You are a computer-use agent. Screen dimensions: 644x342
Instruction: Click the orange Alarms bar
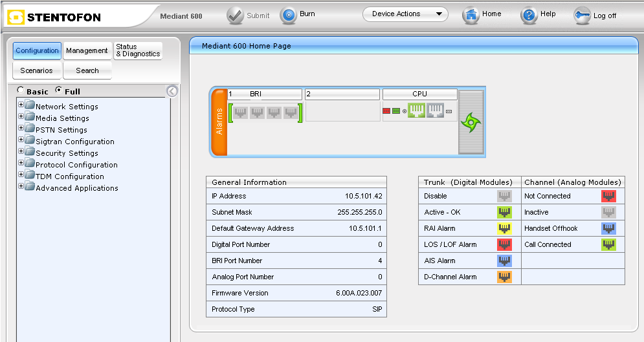[x=219, y=122]
